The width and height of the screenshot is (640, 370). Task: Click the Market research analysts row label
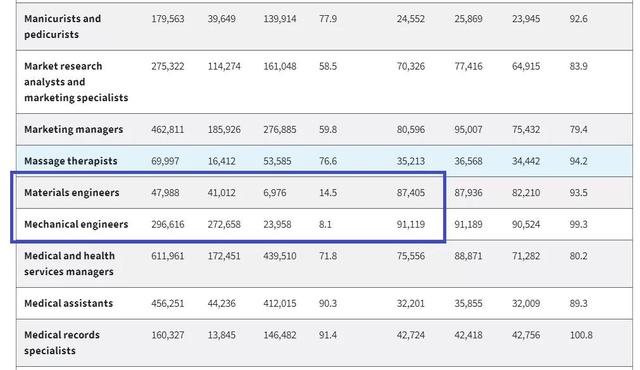click(x=76, y=82)
